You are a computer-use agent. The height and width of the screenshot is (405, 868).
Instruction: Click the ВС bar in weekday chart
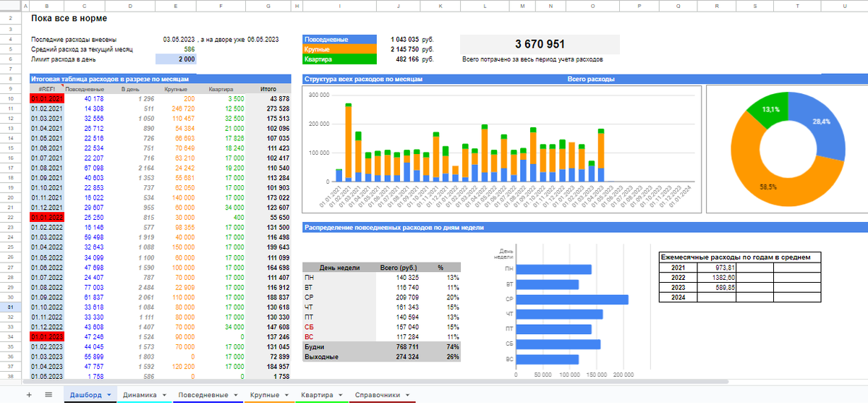[x=548, y=359]
